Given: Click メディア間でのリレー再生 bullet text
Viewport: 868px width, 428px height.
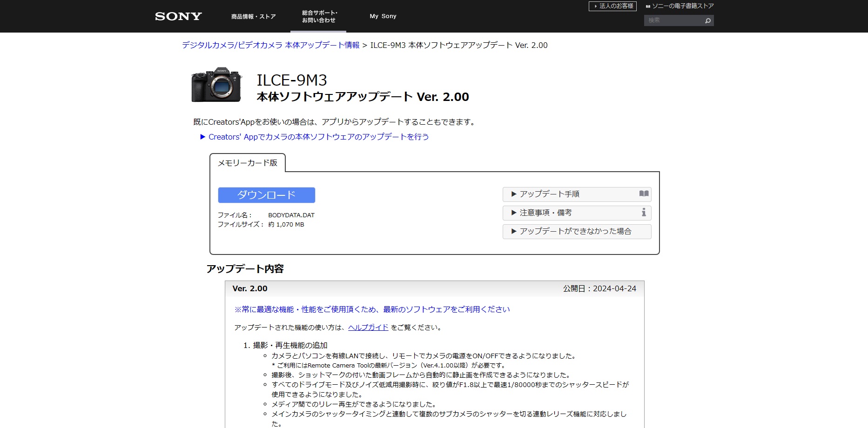Looking at the screenshot, I should [x=354, y=404].
